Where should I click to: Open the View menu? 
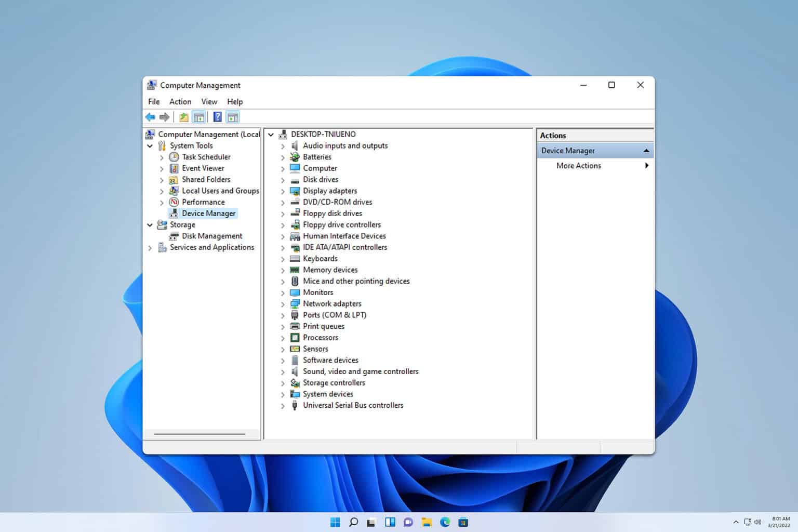coord(209,102)
